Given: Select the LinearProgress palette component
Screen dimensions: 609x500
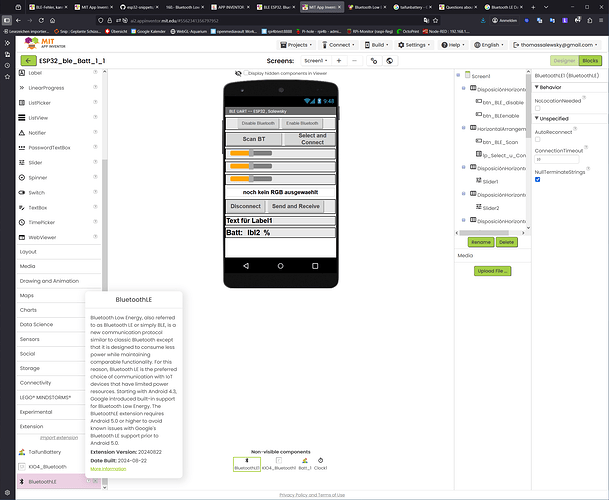Looking at the screenshot, I should 46,88.
